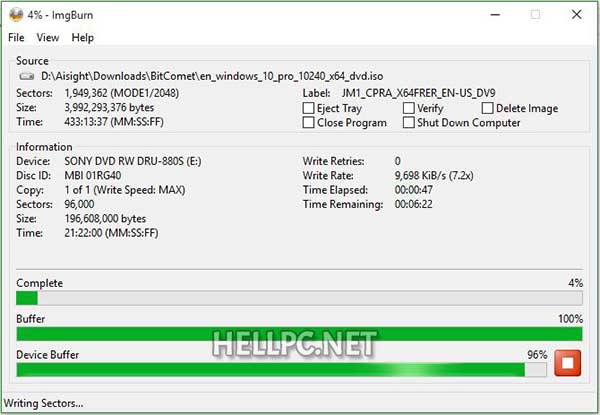Image resolution: width=600 pixels, height=415 pixels.
Task: Enable the Eject Tray checkbox
Action: coord(308,108)
